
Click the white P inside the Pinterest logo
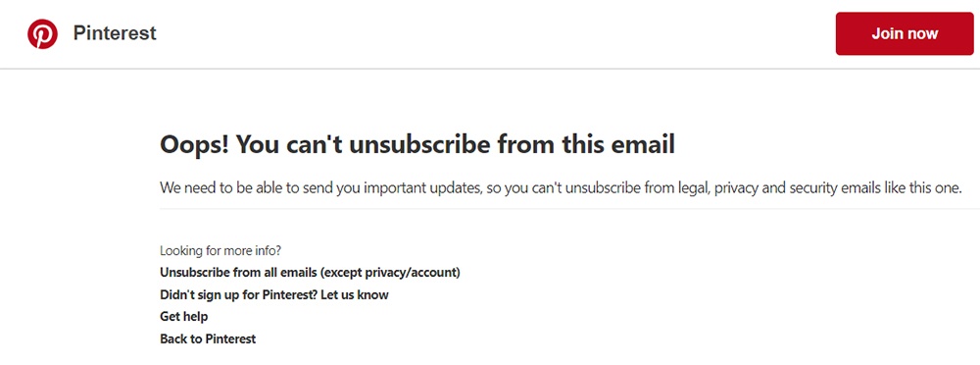(42, 34)
